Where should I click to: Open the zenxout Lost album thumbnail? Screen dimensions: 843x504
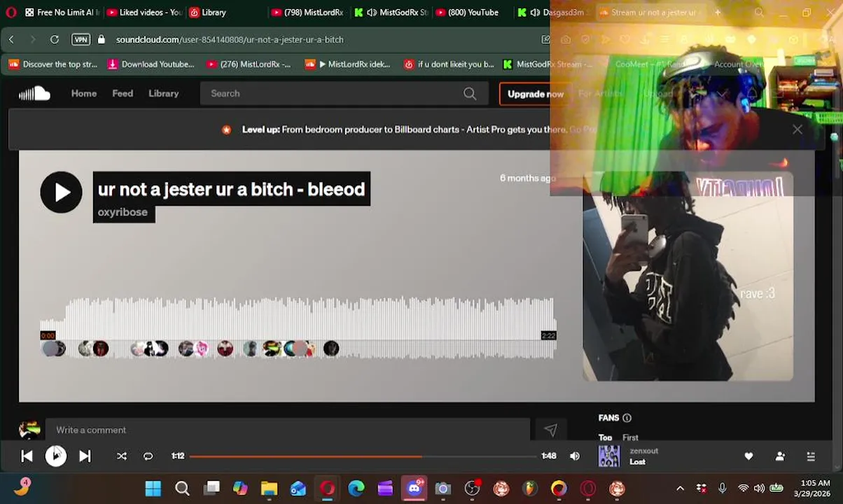click(x=608, y=456)
